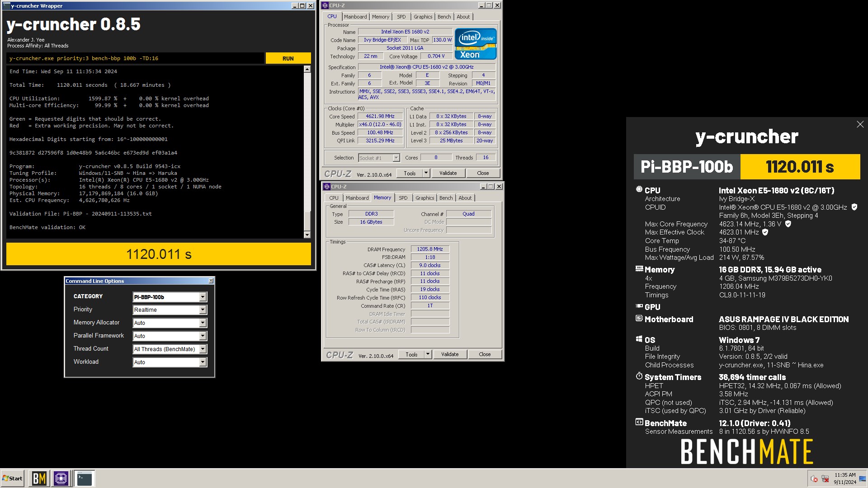The image size is (868, 488).
Task: Open Graphics tab in upper CPU-Z window
Action: (x=423, y=17)
